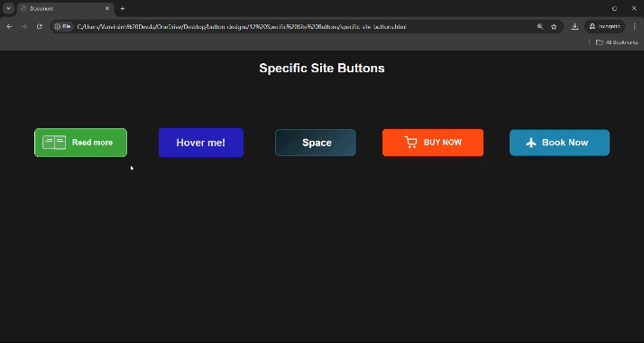Close the Document tab
The image size is (644, 343).
pos(107,8)
